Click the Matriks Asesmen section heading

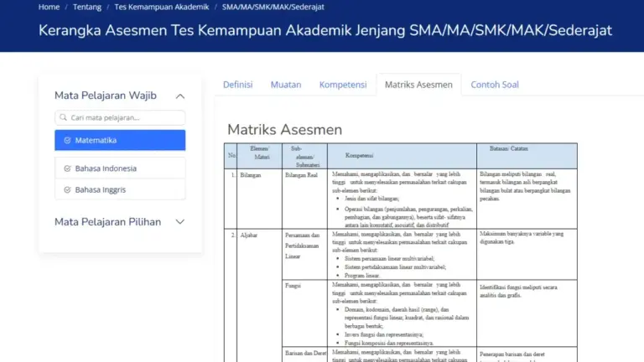[284, 130]
